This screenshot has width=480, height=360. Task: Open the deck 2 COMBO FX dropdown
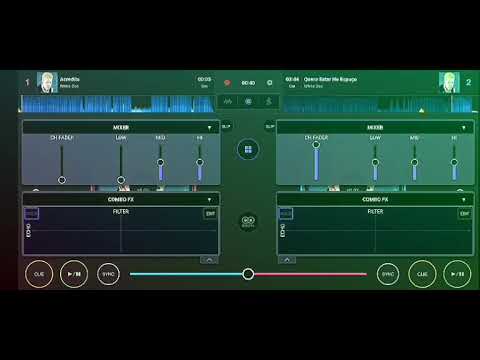(x=464, y=200)
